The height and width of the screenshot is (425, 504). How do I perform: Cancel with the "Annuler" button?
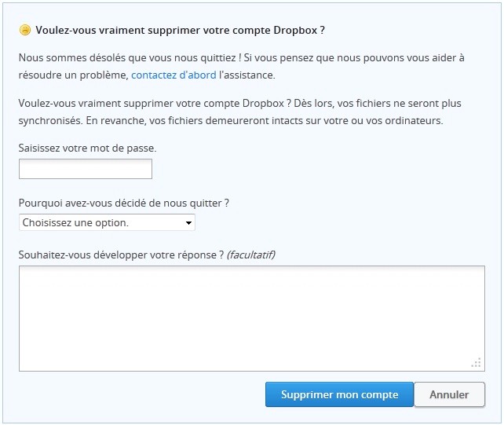[x=449, y=394]
